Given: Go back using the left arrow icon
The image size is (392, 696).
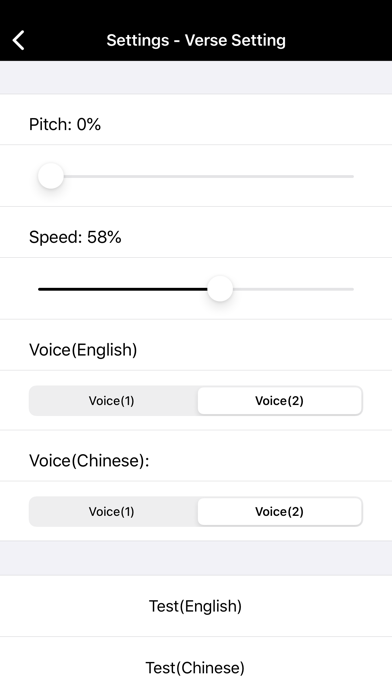Looking at the screenshot, I should (19, 40).
